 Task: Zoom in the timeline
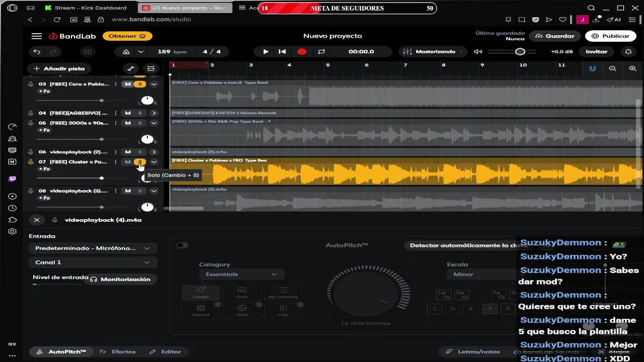tap(632, 68)
